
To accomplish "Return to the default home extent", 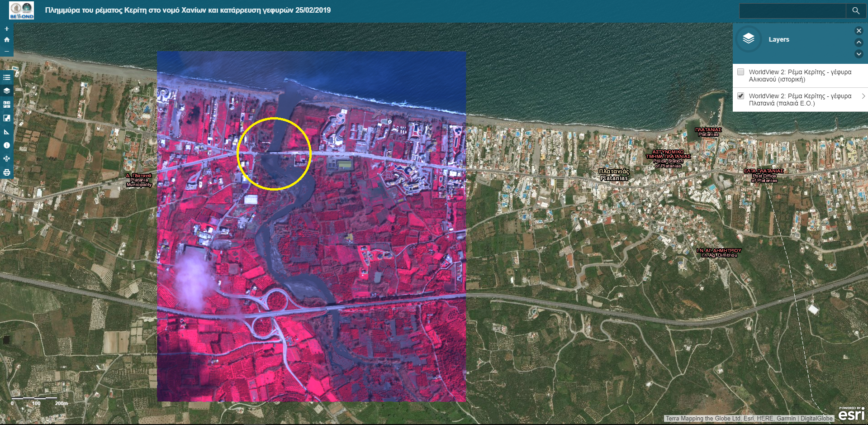I will pos(6,40).
